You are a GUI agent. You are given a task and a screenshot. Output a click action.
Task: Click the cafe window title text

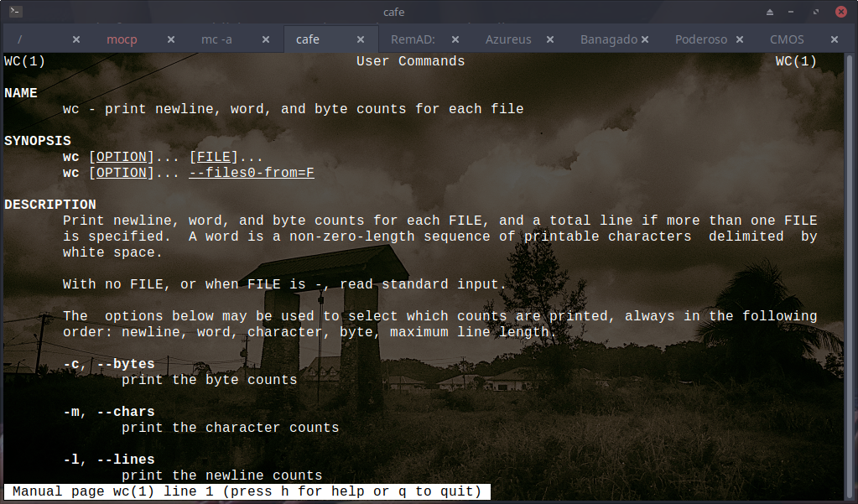tap(393, 12)
